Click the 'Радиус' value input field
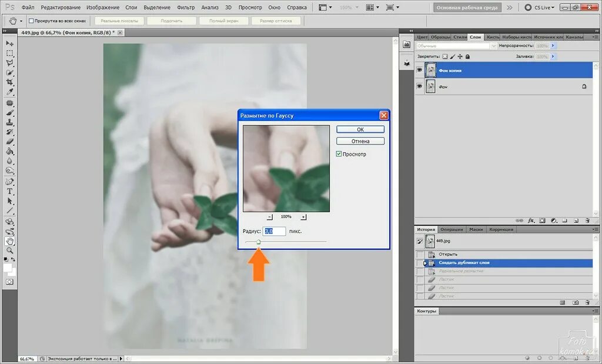The width and height of the screenshot is (602, 364). 274,231
